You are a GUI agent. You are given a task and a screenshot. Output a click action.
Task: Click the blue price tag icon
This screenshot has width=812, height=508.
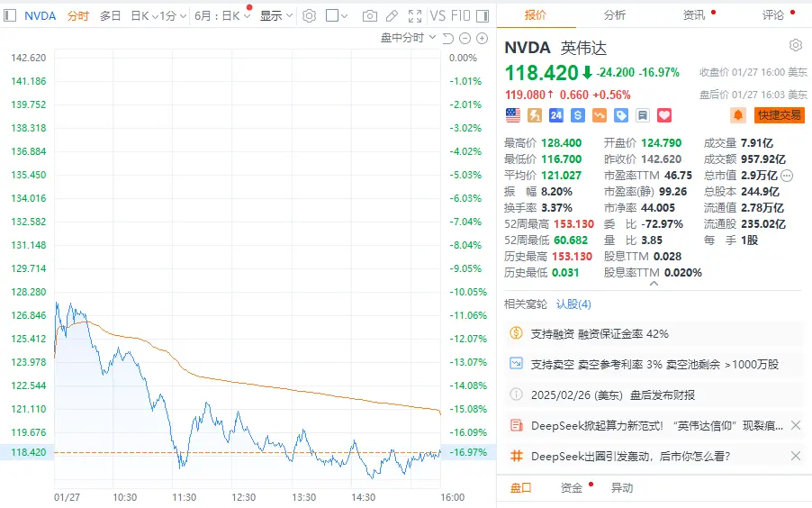point(621,115)
